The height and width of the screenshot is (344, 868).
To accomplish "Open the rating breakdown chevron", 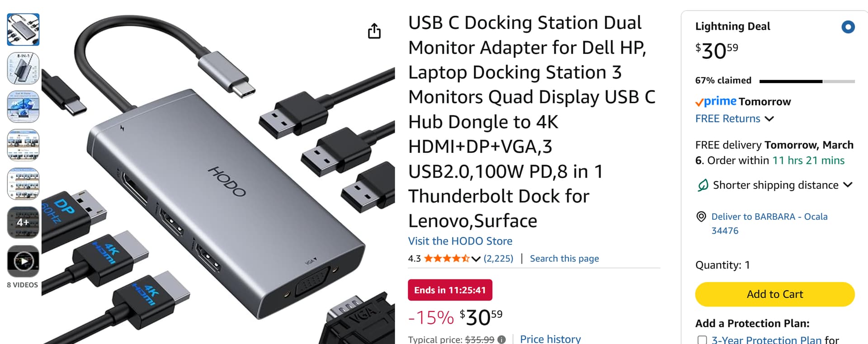I will click(476, 259).
